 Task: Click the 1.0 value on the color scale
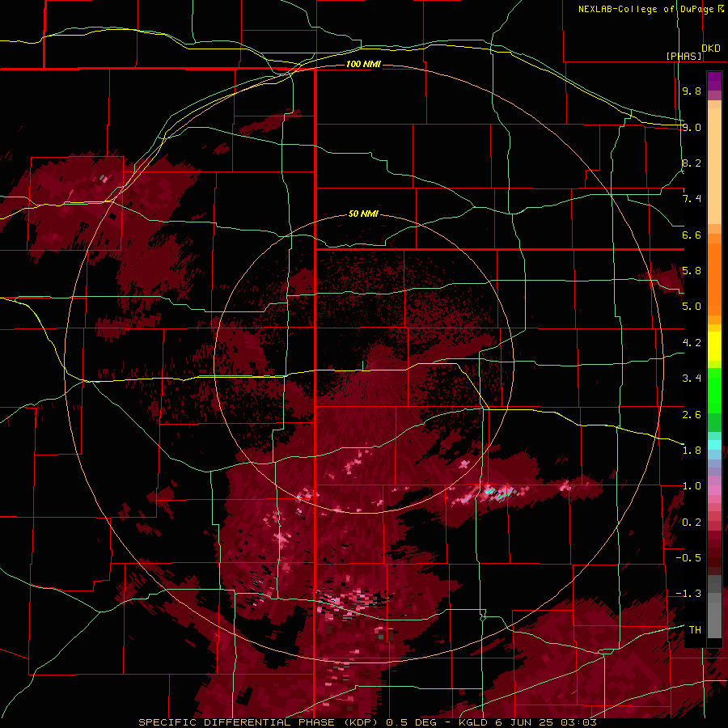[692, 486]
